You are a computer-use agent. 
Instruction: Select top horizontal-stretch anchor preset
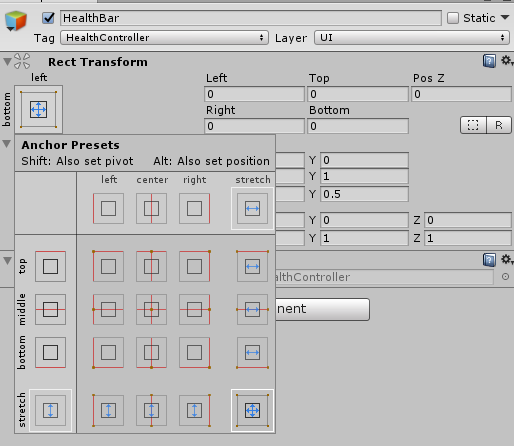coord(252,266)
